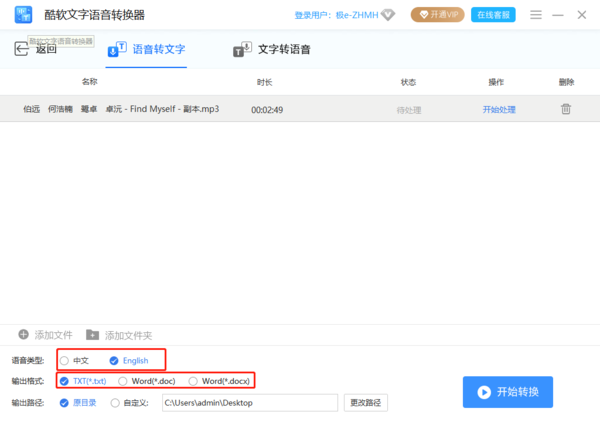The width and height of the screenshot is (600, 422).
Task: Select 中文 as the voice language
Action: coord(65,360)
